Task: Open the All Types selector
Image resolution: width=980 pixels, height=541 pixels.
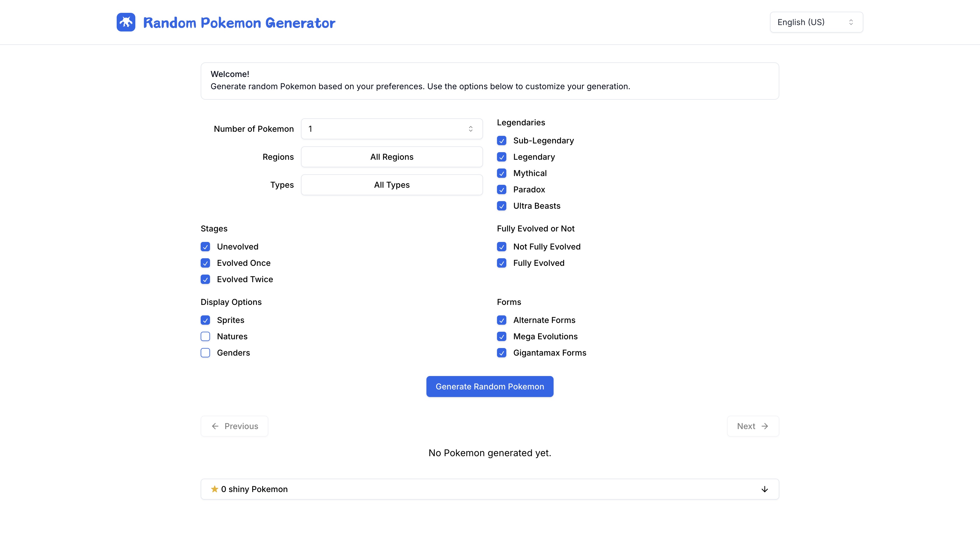Action: tap(392, 185)
